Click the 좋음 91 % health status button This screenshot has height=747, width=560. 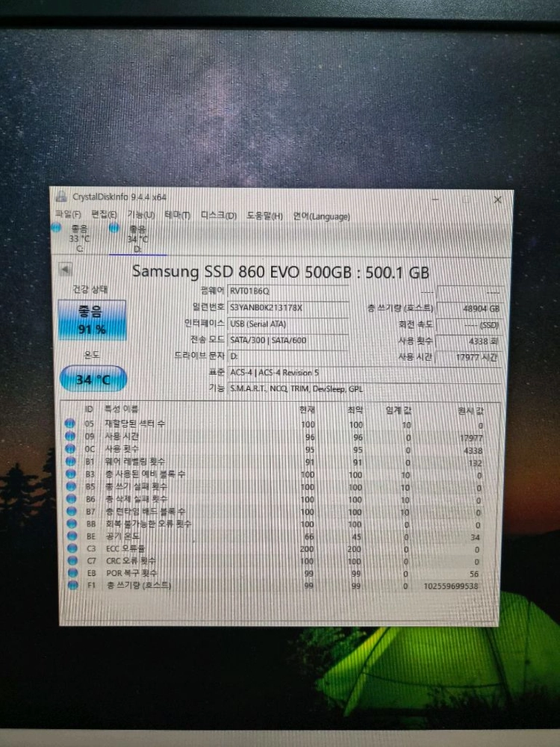(92, 320)
